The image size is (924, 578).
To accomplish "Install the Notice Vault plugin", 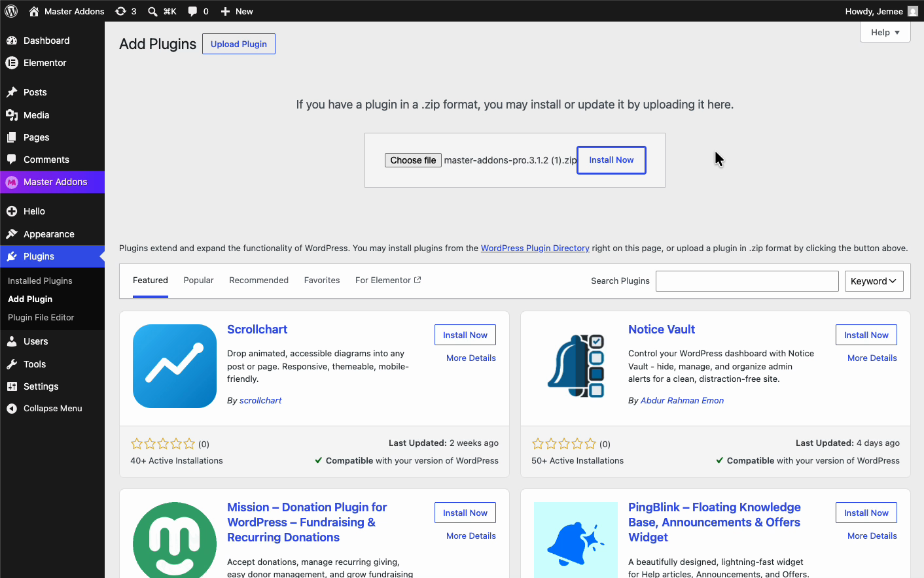I will (x=866, y=335).
